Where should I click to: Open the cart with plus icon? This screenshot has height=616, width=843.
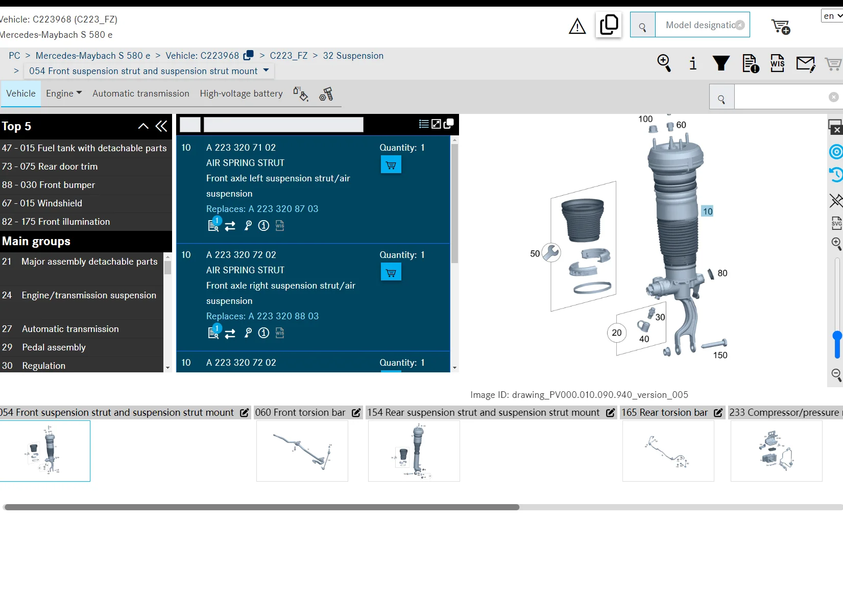point(781,27)
